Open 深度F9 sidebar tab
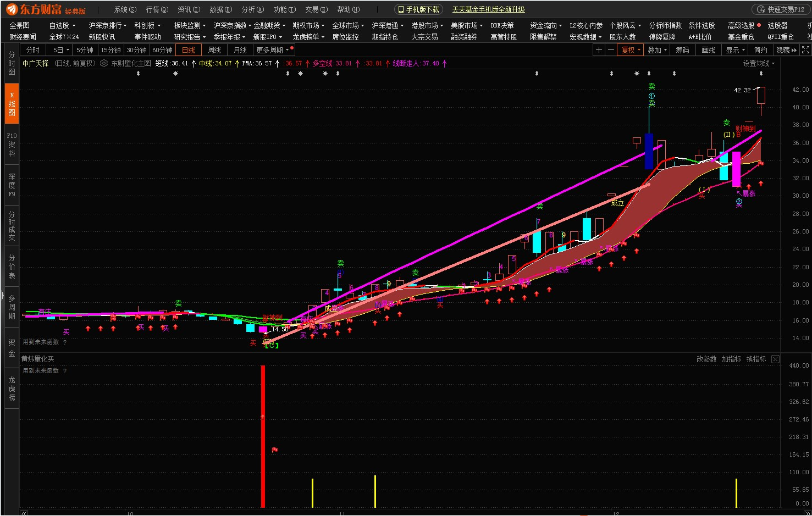 (x=12, y=185)
